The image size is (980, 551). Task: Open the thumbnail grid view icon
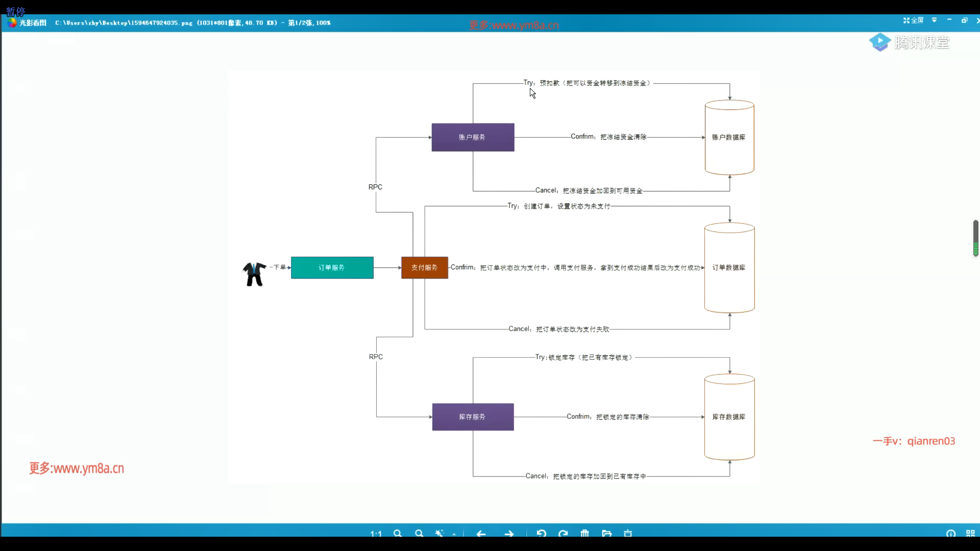(x=970, y=534)
